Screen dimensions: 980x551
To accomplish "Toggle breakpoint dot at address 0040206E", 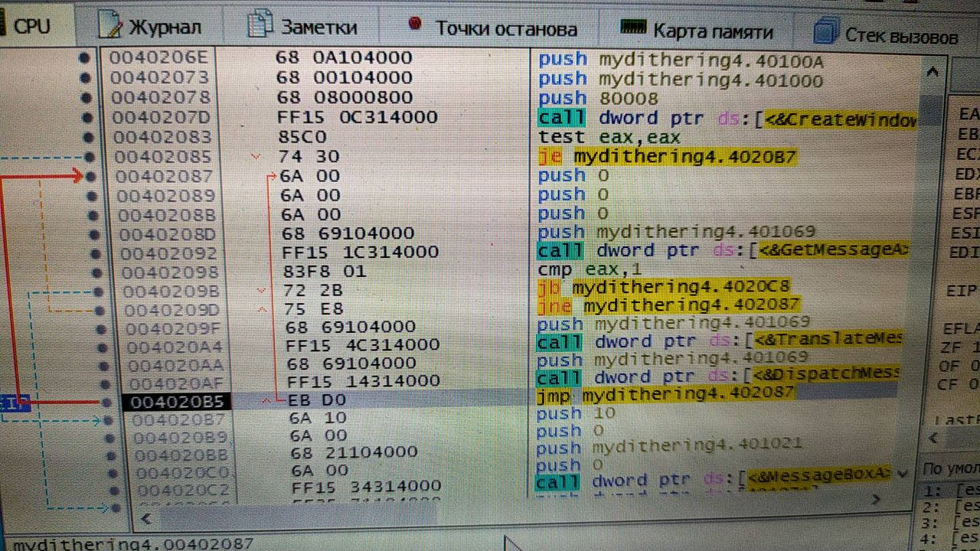I will coord(84,57).
